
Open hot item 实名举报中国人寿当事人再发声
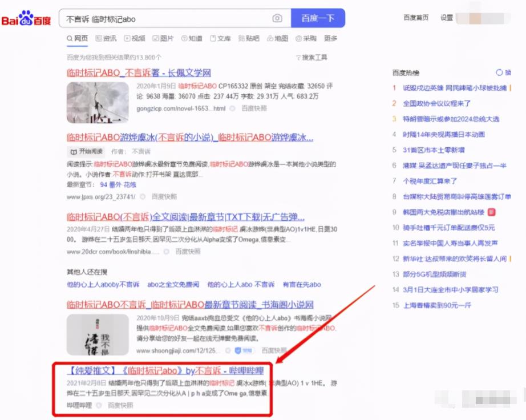[x=450, y=243]
